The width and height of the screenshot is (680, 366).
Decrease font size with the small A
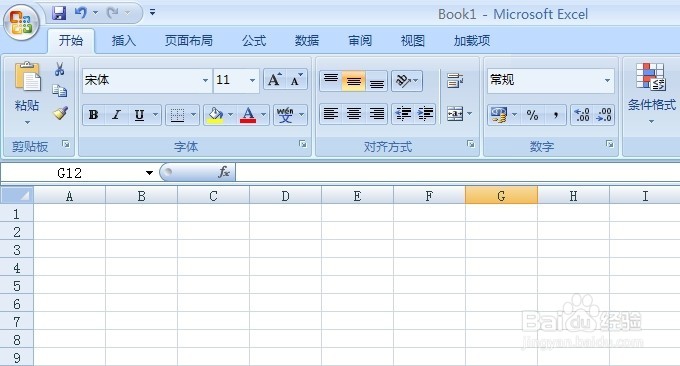297,80
